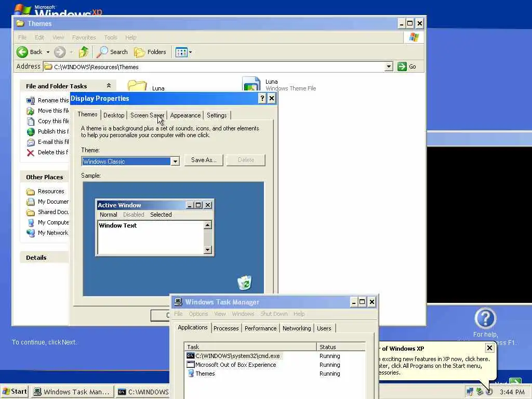Click the Save As... button
This screenshot has height=399, width=532.
[x=204, y=160]
